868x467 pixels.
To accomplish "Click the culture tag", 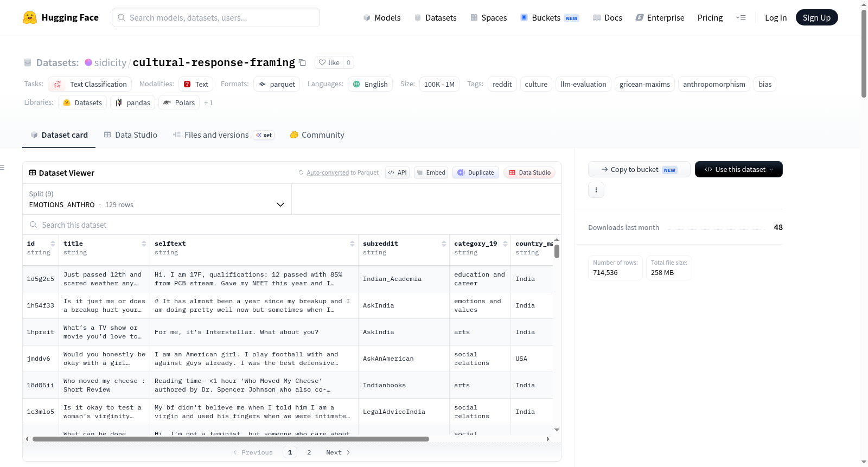I will point(536,84).
